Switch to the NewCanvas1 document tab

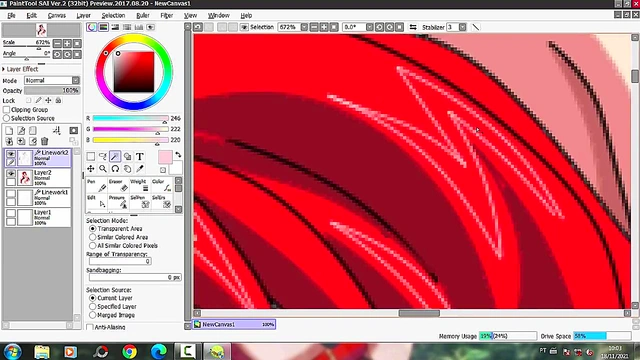pyautogui.click(x=234, y=324)
